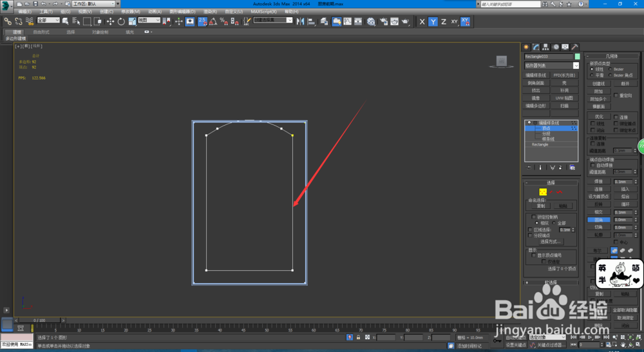644x352 pixels.
Task: Open the Modify command panel tab
Action: click(536, 47)
